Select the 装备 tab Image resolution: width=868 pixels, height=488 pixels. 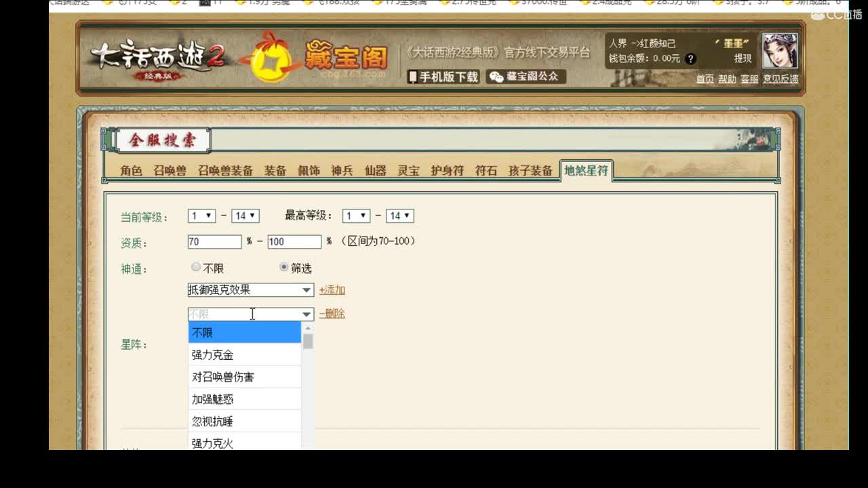tap(275, 171)
